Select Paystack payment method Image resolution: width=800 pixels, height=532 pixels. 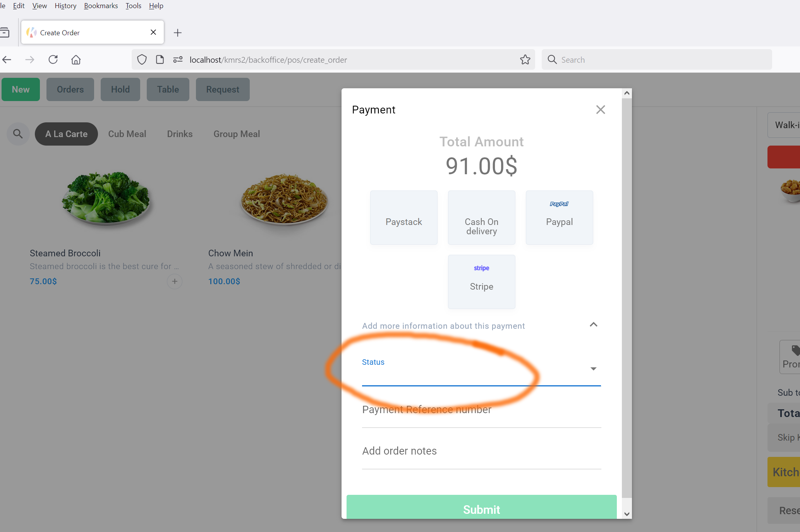point(403,217)
